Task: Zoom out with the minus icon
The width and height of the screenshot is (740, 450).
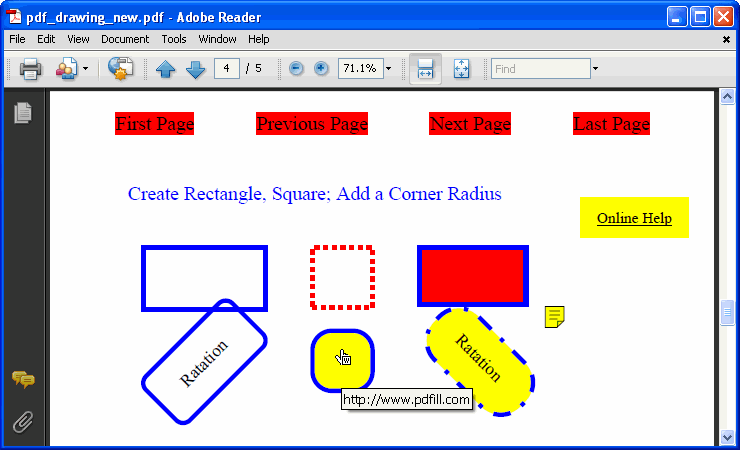Action: click(x=296, y=69)
